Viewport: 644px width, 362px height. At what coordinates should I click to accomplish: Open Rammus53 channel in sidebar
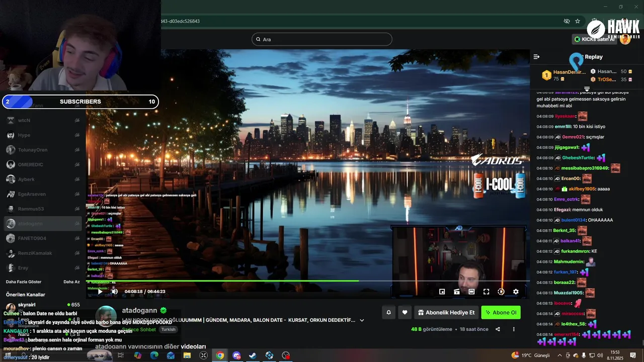coord(43,209)
